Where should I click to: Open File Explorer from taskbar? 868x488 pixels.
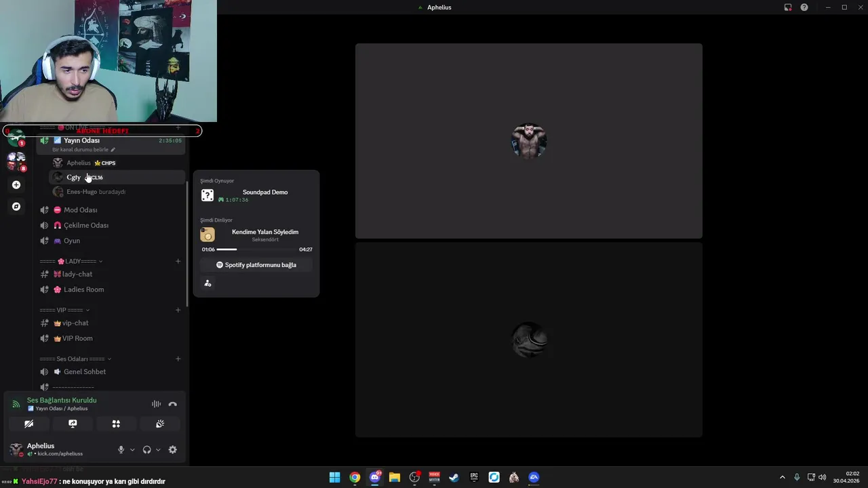pos(395,477)
